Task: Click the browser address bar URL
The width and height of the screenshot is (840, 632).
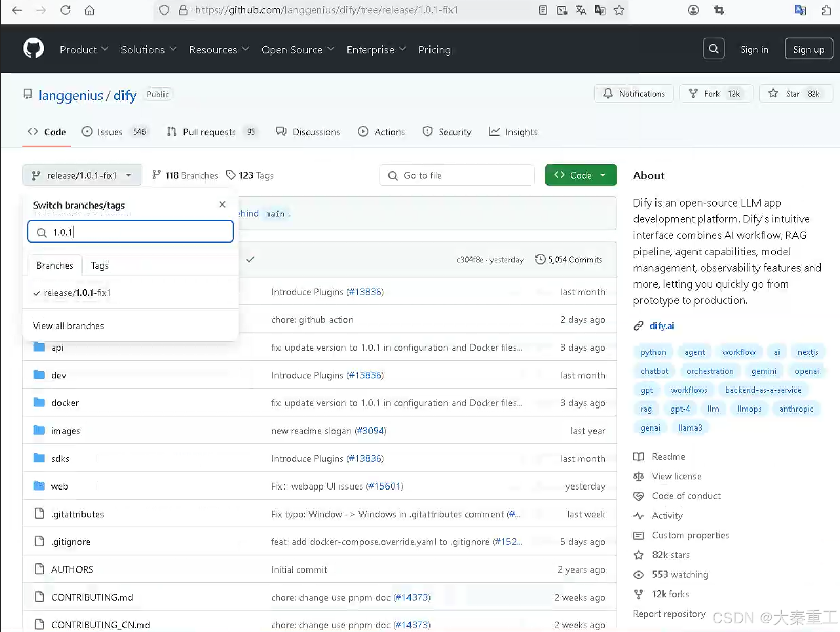Action: (x=326, y=10)
